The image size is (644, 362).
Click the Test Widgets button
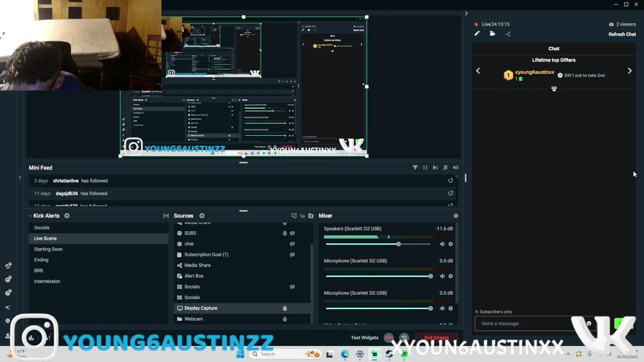[x=364, y=338]
